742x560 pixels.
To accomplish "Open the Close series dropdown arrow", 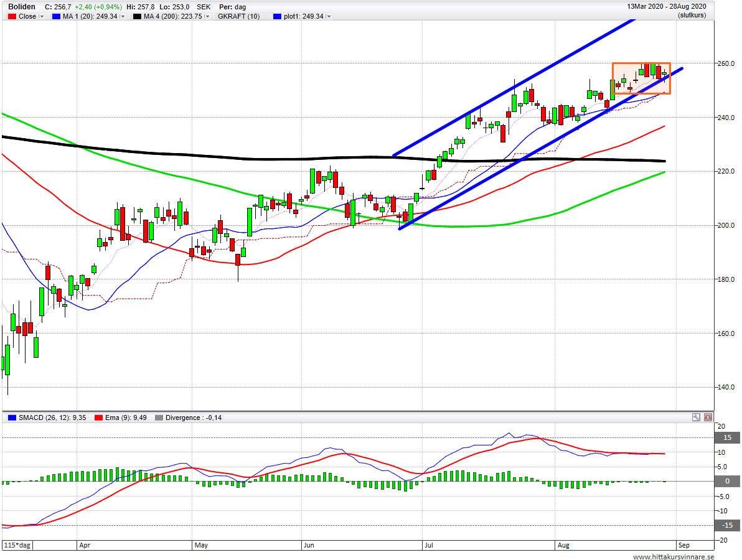I will pyautogui.click(x=41, y=17).
